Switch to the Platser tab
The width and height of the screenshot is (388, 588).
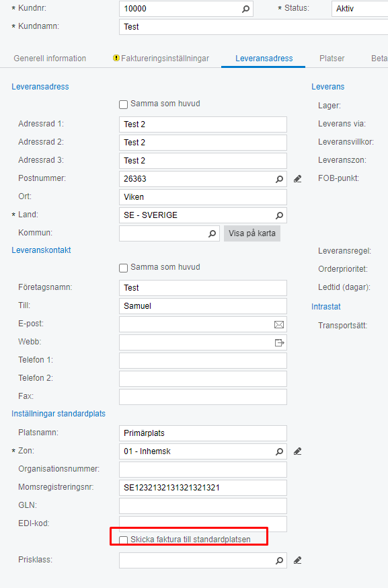click(332, 59)
